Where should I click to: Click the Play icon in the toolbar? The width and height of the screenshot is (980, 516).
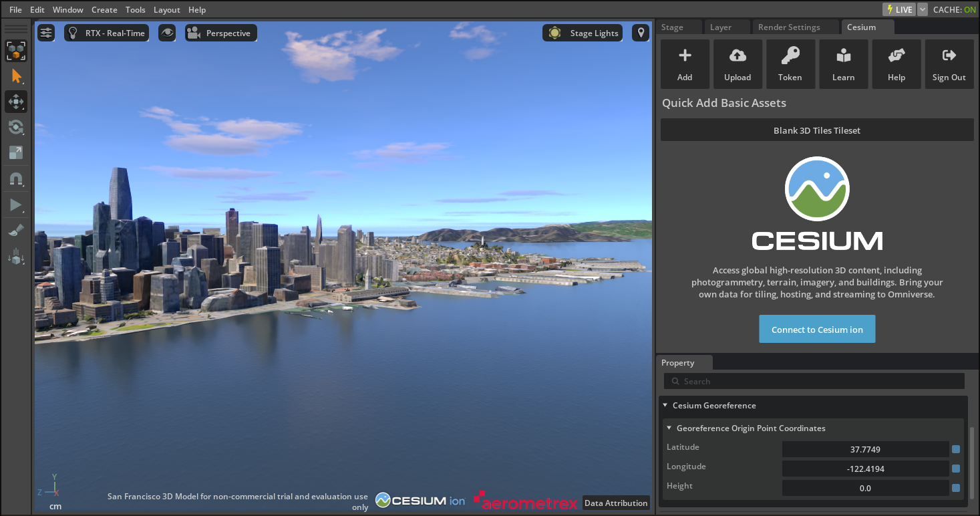tap(15, 205)
